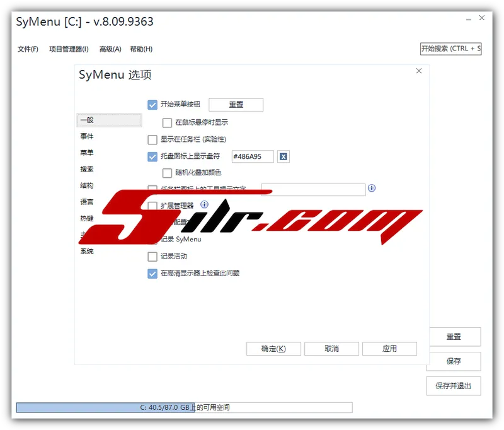Click the 应用 button
The height and width of the screenshot is (430, 504).
point(389,349)
